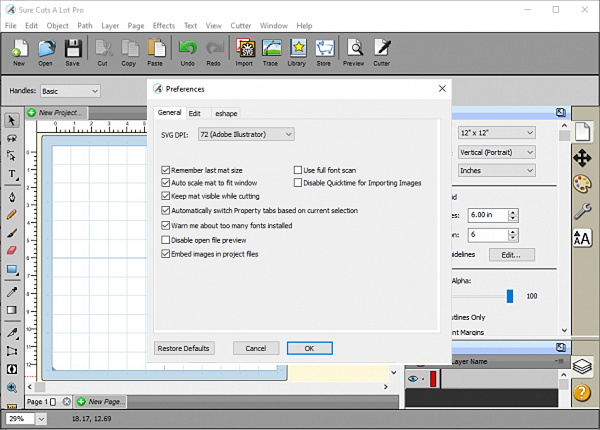Image resolution: width=600 pixels, height=430 pixels.
Task: Open the Store from the toolbar
Action: tap(323, 51)
